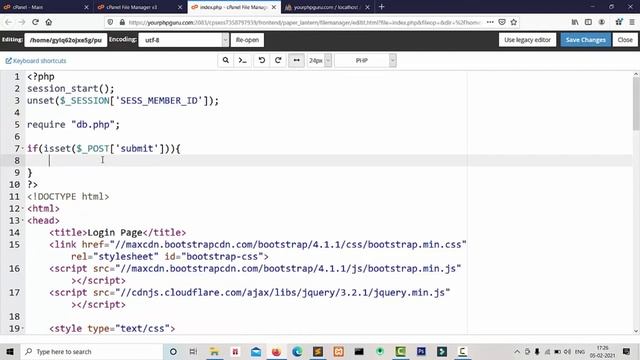Click the text 'session_start();'
Viewport: 640px width, 360px height.
click(x=71, y=89)
